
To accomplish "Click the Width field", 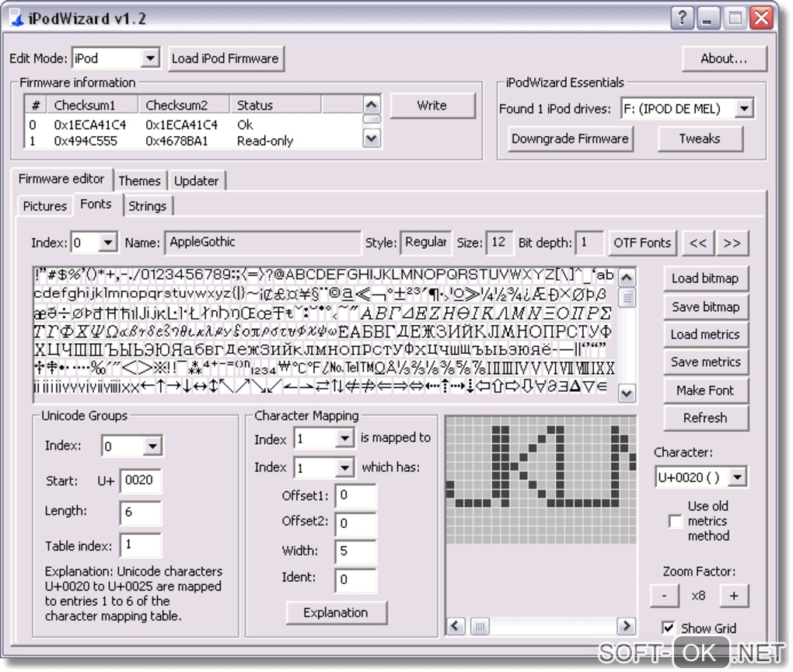I will point(355,551).
